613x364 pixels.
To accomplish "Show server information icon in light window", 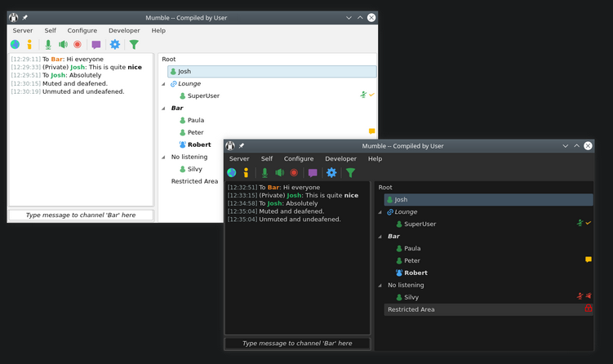I will [29, 45].
